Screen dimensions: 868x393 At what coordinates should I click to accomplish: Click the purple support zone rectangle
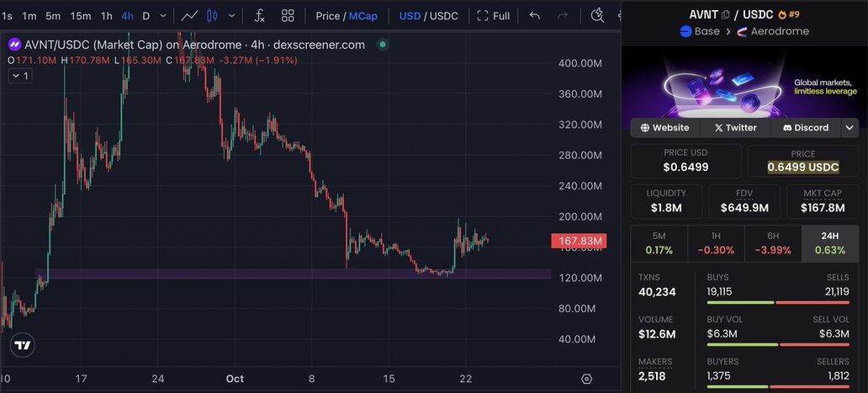click(x=252, y=274)
